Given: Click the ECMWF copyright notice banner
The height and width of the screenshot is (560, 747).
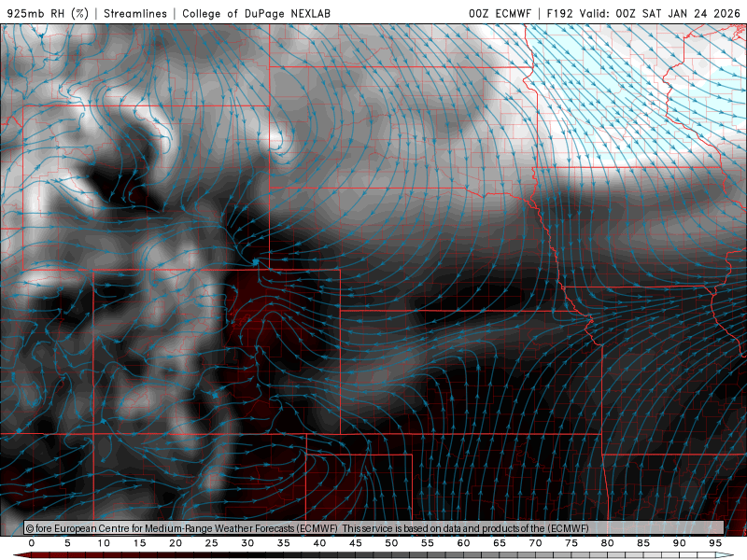Looking at the screenshot, I should coord(374,528).
